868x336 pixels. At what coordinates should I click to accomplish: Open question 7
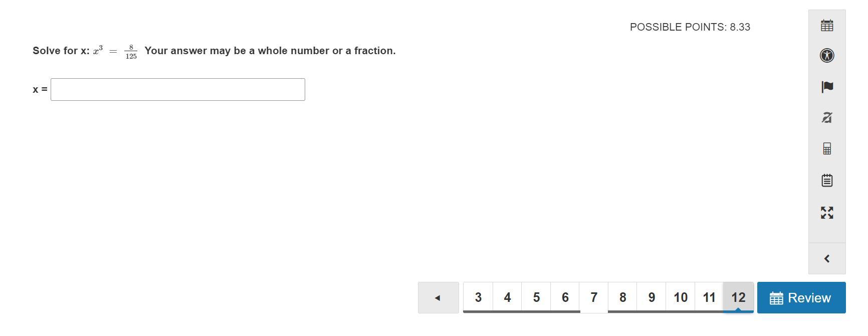click(594, 297)
